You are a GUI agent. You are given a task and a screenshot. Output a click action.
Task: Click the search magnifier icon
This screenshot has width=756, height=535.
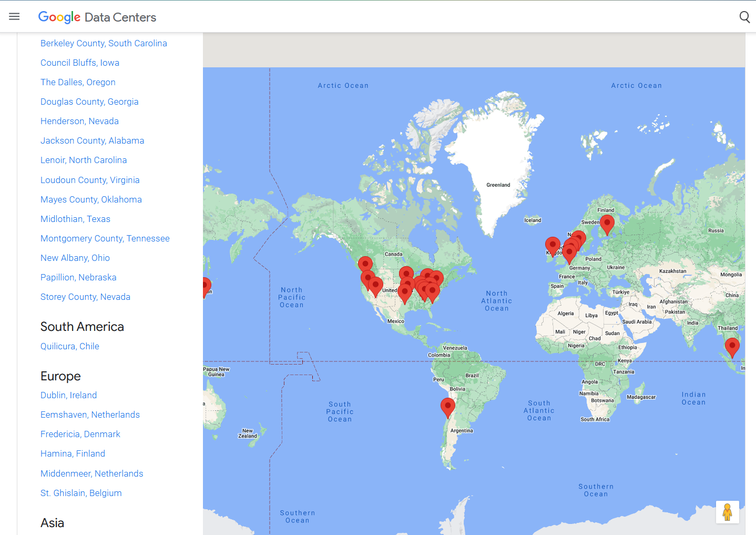pyautogui.click(x=744, y=17)
